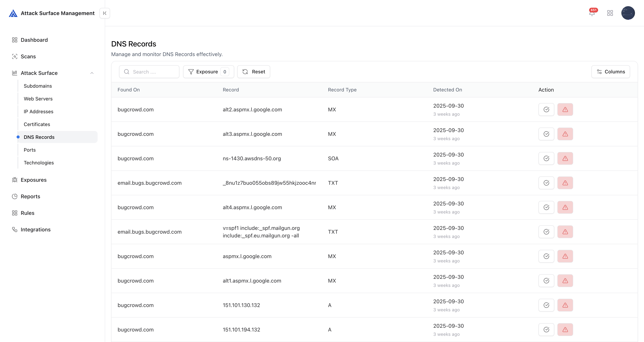This screenshot has height=342, width=644.
Task: Click the checkmark for spf1 mailgun TXT record
Action: click(x=546, y=232)
